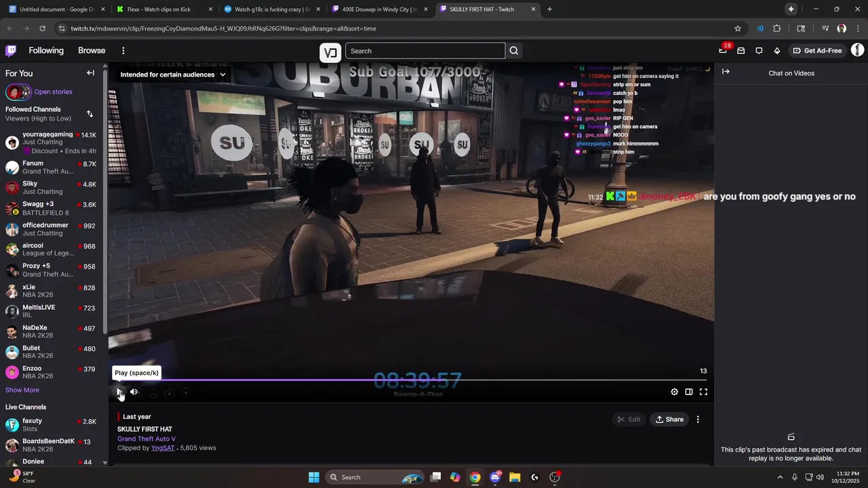Open the user profile avatar menu
868x488 pixels.
[857, 51]
